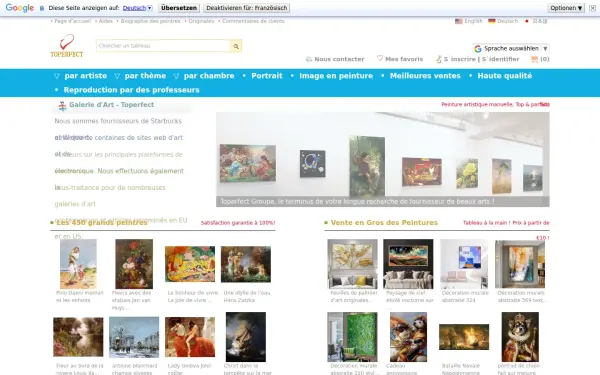This screenshot has height=375, width=600.
Task: Click the S'identifier link
Action: pos(501,59)
